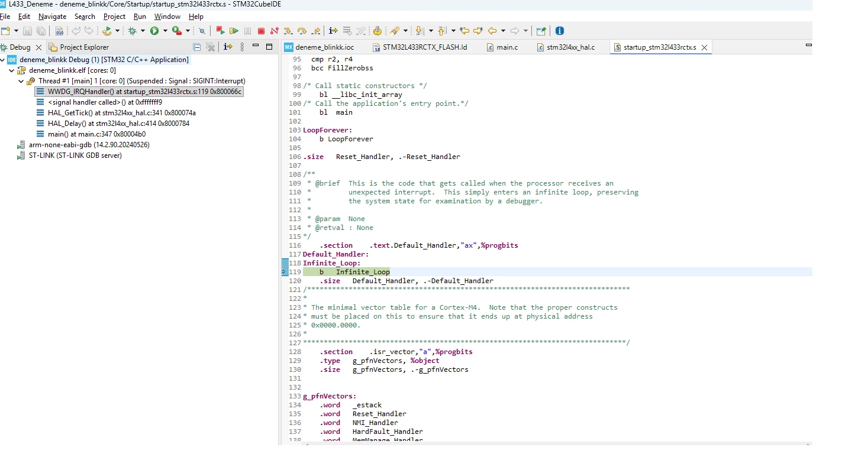Click the blue Information Center icon
Viewport: 868px width, 454px height.
click(559, 31)
